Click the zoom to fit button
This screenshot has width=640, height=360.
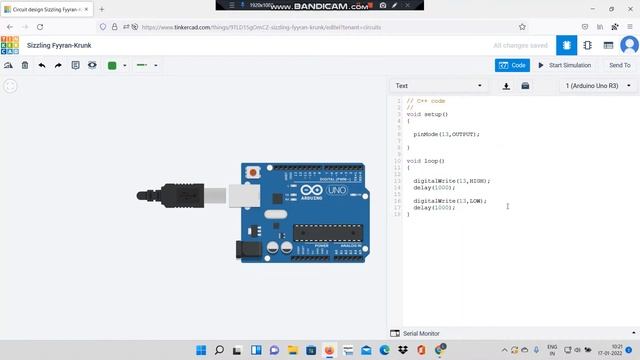tap(10, 86)
